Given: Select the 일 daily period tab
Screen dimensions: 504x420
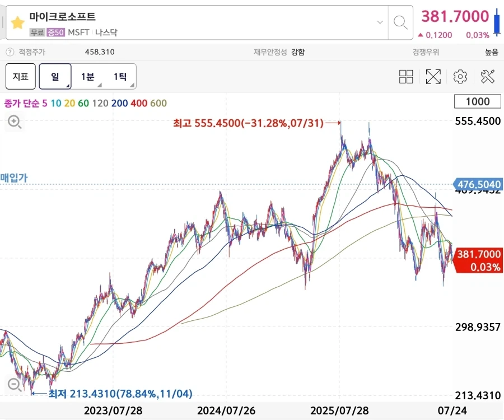Looking at the screenshot, I should [x=55, y=77].
